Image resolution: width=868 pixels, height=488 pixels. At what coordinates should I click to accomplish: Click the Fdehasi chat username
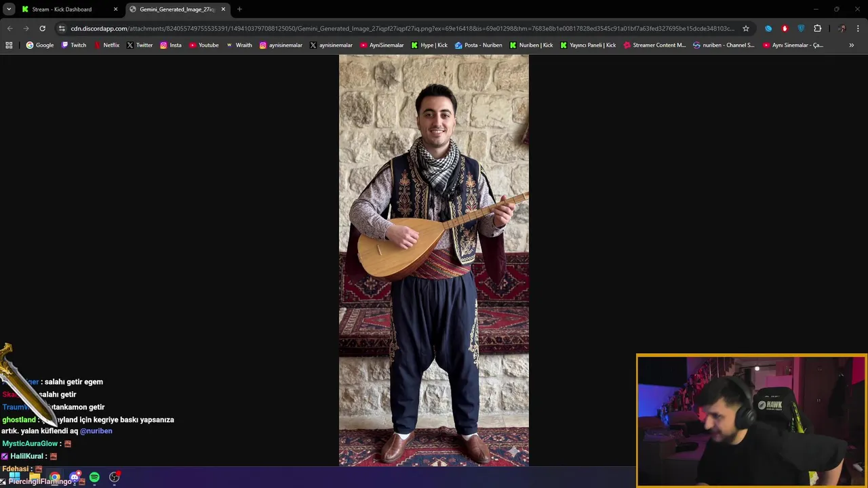[16, 469]
